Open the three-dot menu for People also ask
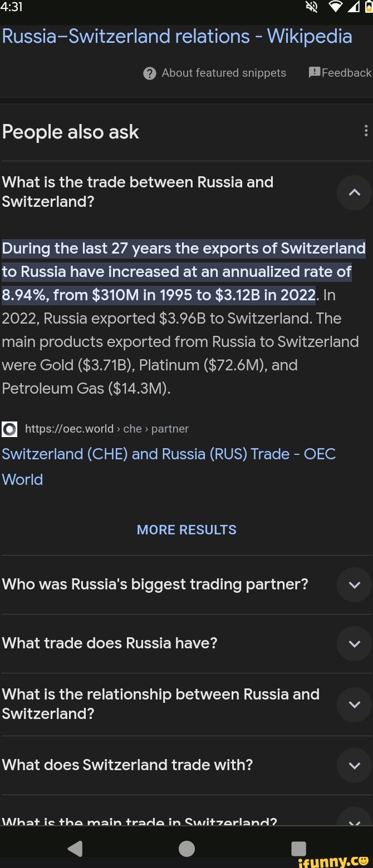Image resolution: width=373 pixels, height=868 pixels. (365, 130)
